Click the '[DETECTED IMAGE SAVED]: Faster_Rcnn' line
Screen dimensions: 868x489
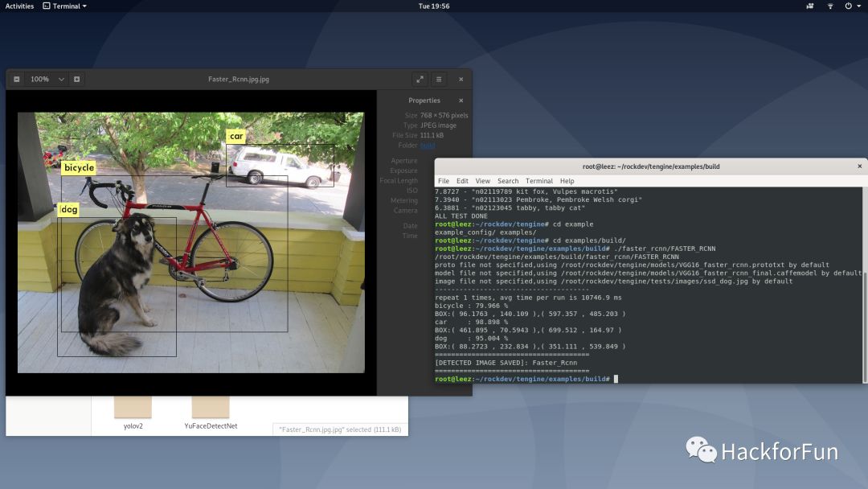tap(506, 363)
